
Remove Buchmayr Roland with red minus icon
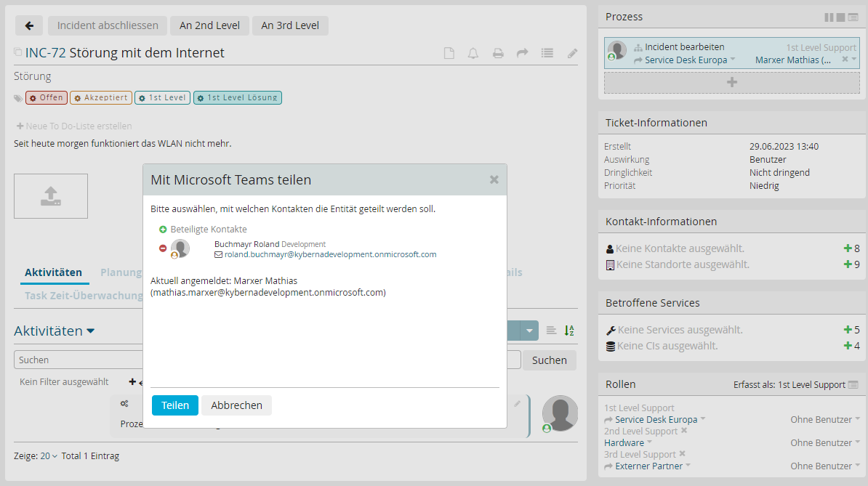click(163, 248)
